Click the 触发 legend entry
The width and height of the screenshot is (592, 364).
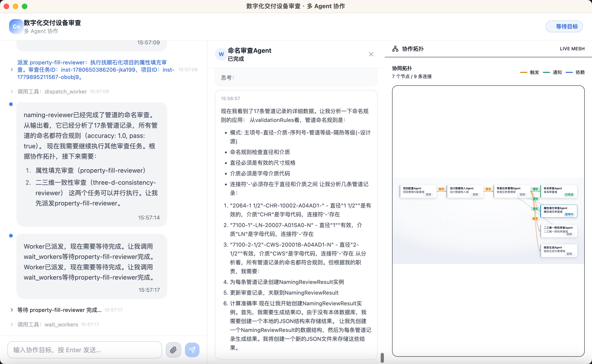(x=529, y=72)
